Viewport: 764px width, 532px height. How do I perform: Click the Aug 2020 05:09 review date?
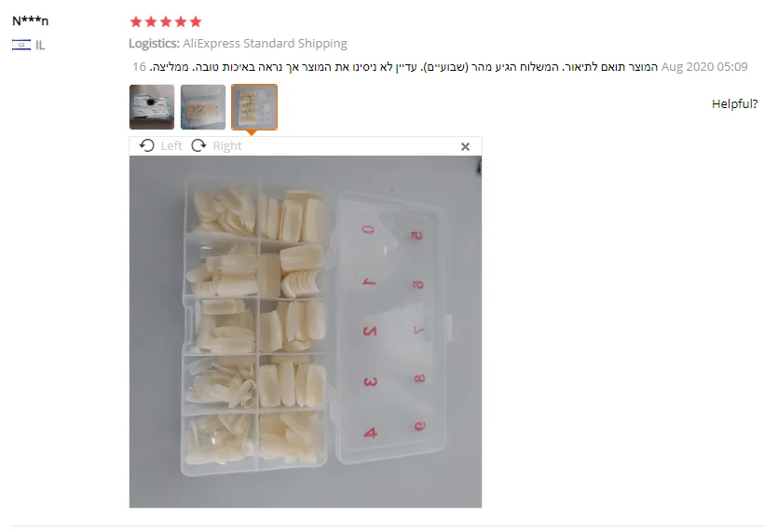click(704, 67)
